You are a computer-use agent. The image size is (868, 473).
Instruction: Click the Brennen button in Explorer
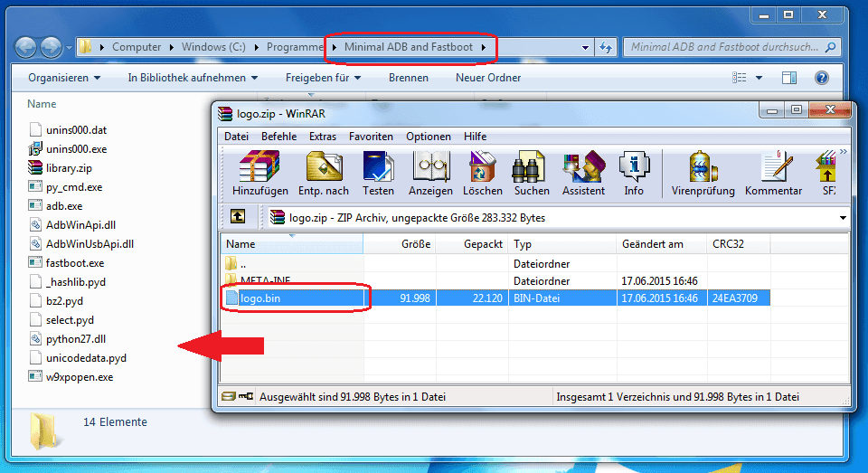tap(409, 78)
